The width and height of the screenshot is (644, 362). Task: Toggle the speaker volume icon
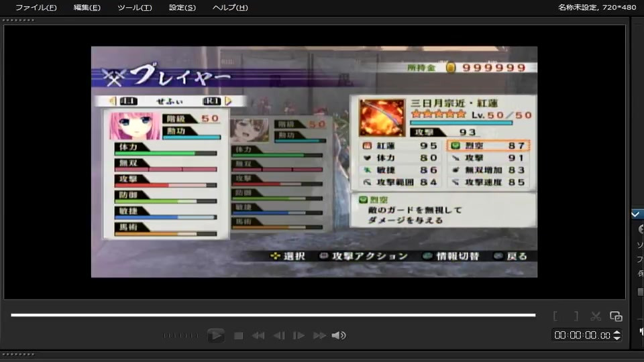coord(339,336)
